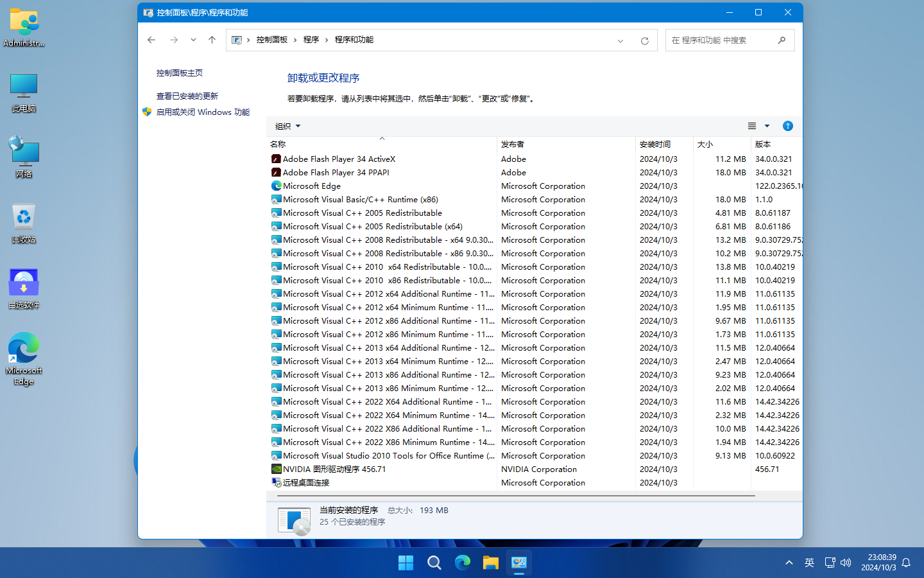
Task: Select Microsoft Visual C++ 2005 Redistributable (x64)
Action: 373,227
